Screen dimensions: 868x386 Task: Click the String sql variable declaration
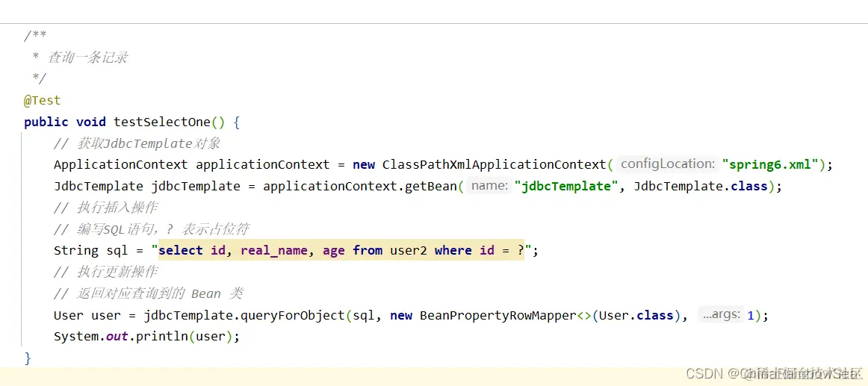pyautogui.click(x=91, y=251)
